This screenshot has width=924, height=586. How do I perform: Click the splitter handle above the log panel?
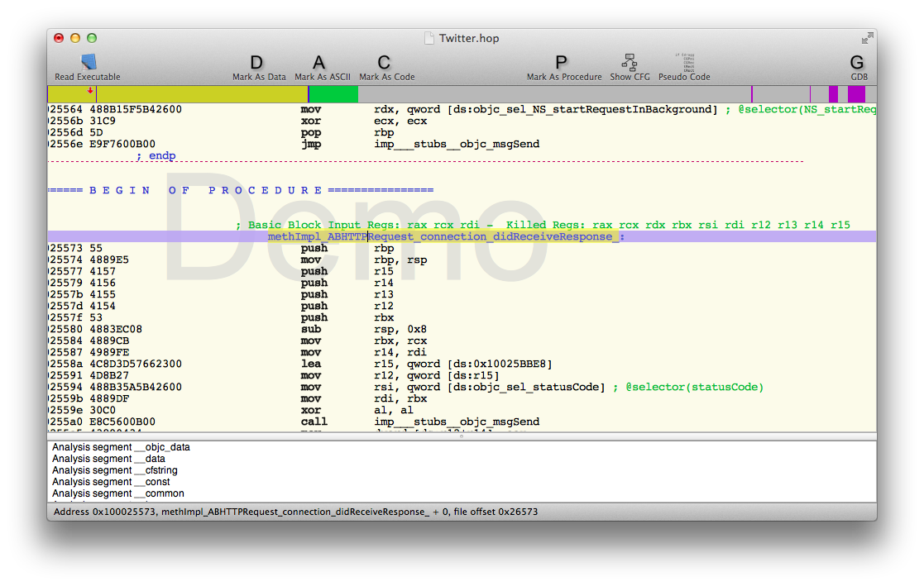462,436
